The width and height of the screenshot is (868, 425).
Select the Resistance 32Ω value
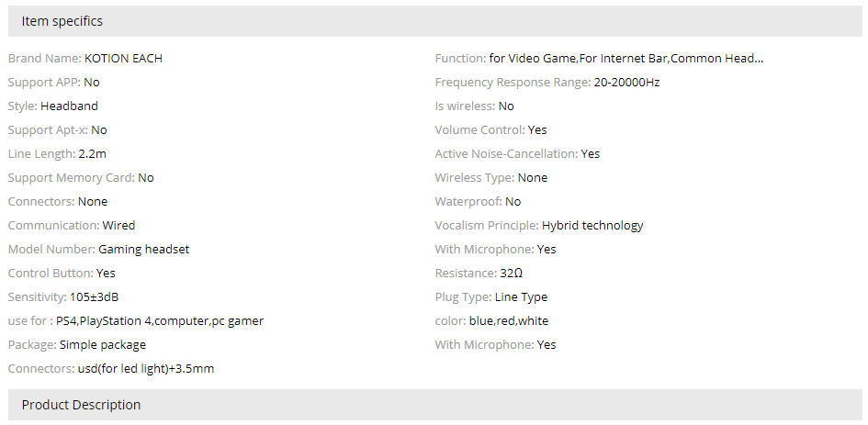pos(511,274)
